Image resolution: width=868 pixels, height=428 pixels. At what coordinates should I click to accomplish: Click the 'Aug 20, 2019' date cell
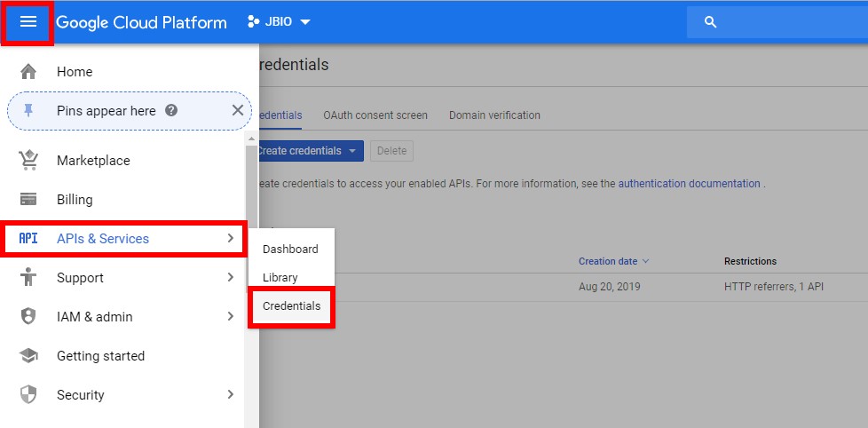click(x=609, y=287)
